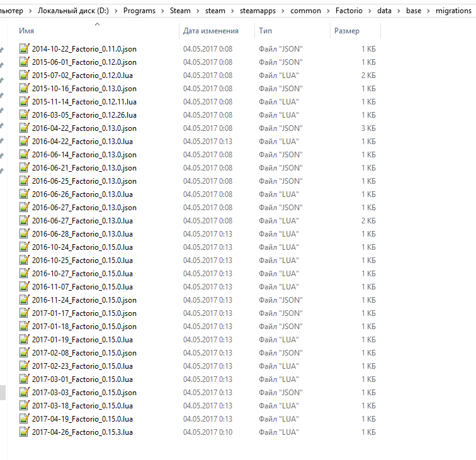Go to data breadcrumb
This screenshot has height=460, width=476.
(x=384, y=11)
